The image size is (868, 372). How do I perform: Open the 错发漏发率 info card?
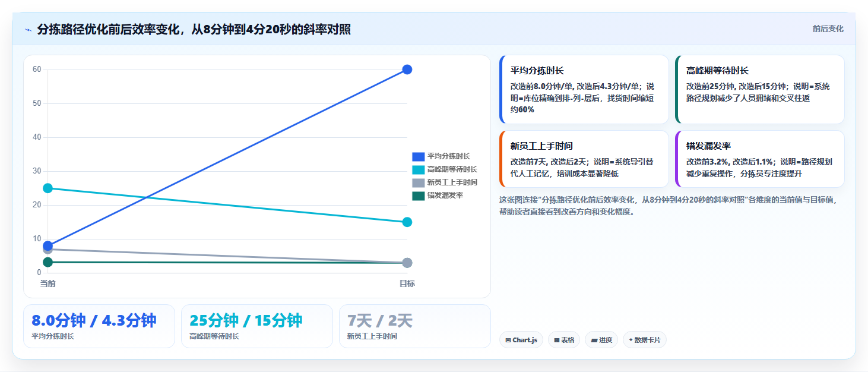[760, 159]
